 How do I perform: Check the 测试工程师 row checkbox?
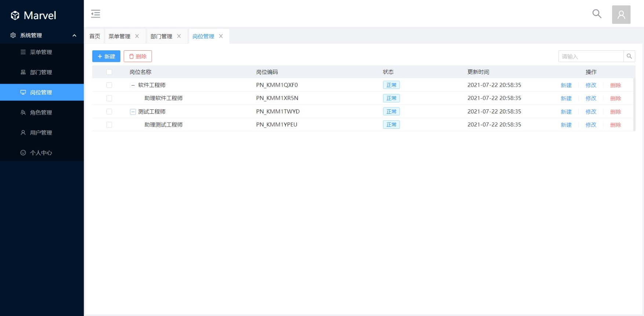[x=109, y=112]
